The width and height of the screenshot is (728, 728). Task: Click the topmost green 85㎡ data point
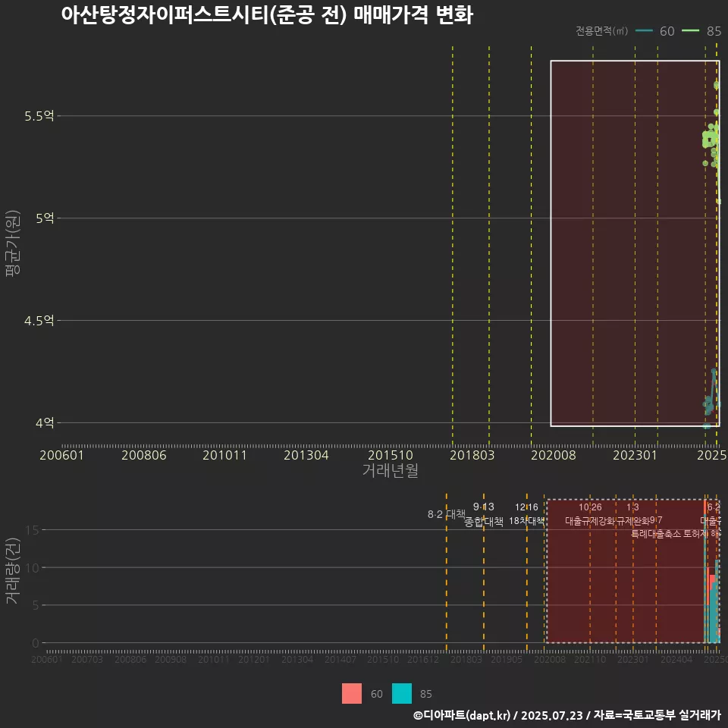pyautogui.click(x=717, y=85)
